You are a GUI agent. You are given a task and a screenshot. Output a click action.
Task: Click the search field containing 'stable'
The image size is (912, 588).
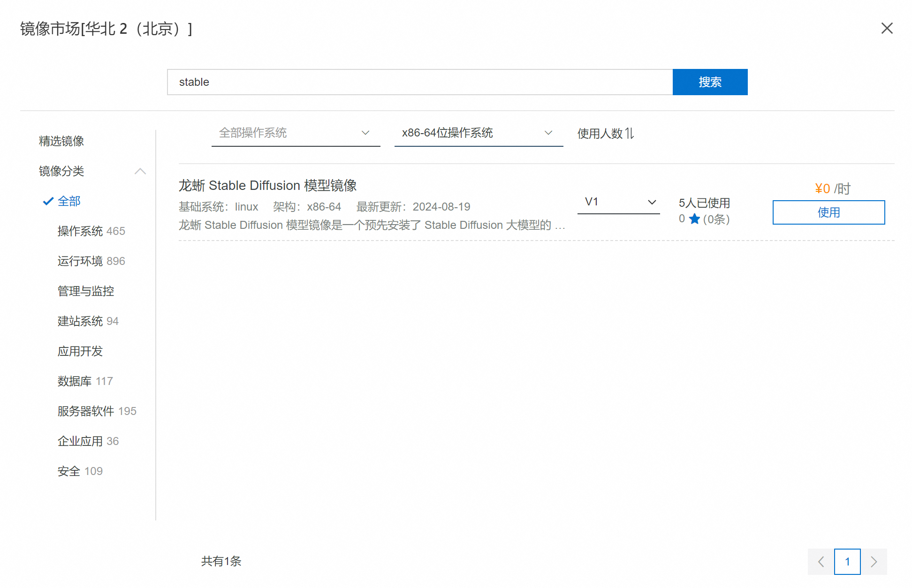419,82
